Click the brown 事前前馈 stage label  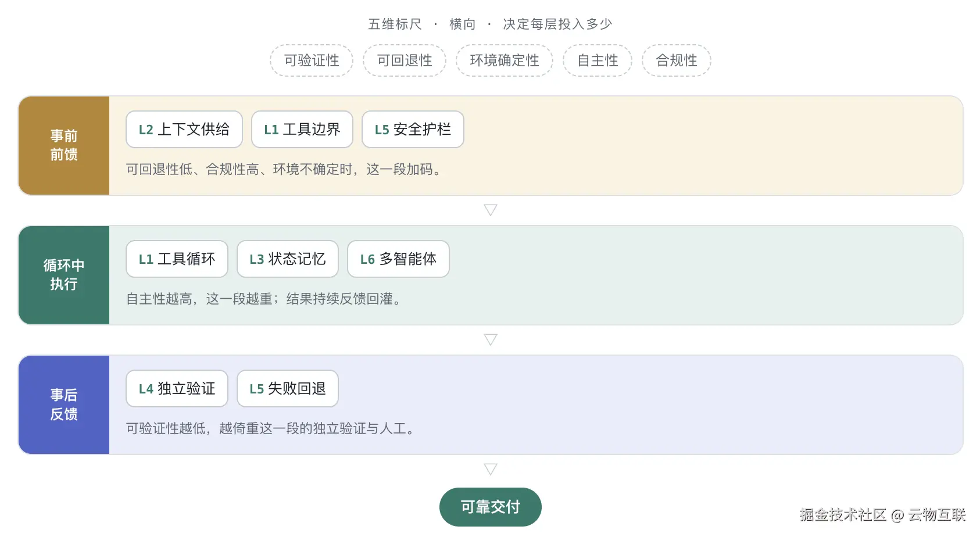64,145
